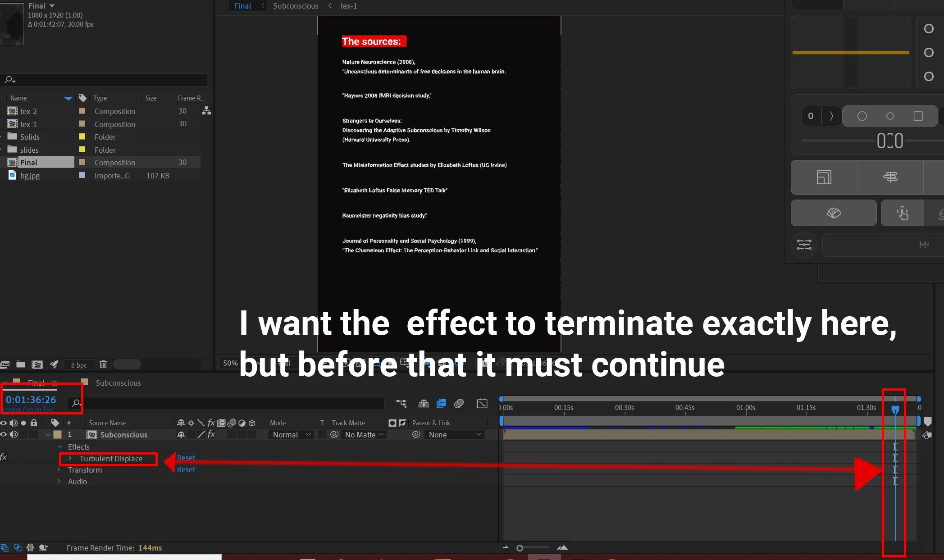This screenshot has width=944, height=560.
Task: Switch to the Subconscious timeline tab
Action: [118, 383]
